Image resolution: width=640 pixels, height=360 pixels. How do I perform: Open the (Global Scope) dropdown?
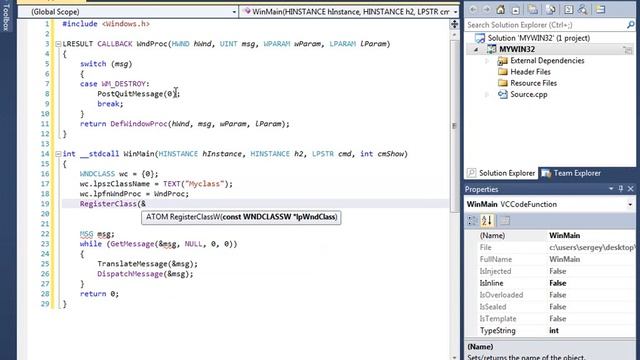click(234, 12)
